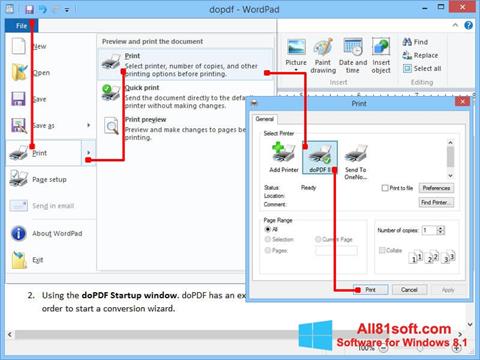The width and height of the screenshot is (480, 360).
Task: Click the Save as floppy icon
Action: coord(19,125)
